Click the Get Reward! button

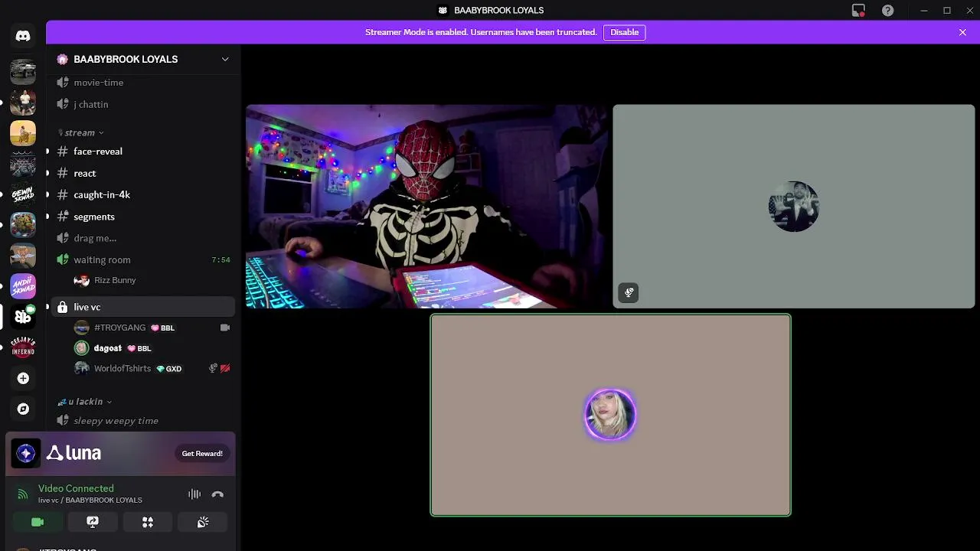(x=202, y=454)
